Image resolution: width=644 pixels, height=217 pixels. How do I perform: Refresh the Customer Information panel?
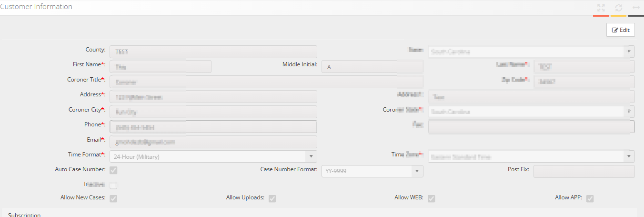[x=618, y=8]
